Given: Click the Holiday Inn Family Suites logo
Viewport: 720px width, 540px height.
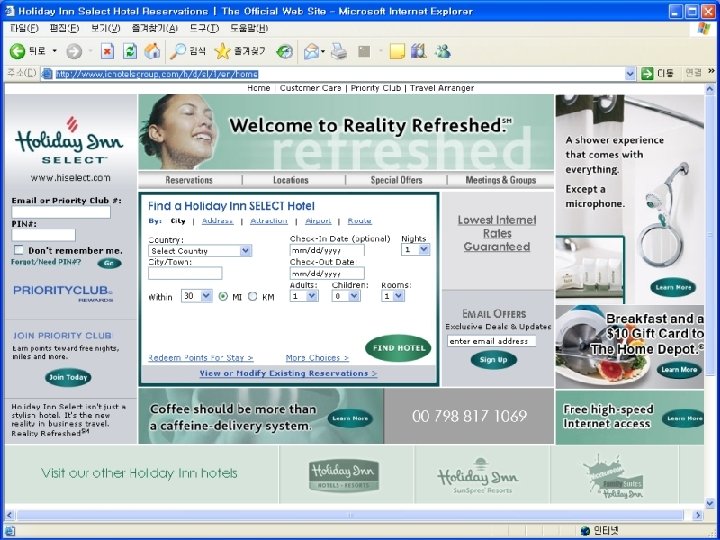Looking at the screenshot, I should point(613,477).
